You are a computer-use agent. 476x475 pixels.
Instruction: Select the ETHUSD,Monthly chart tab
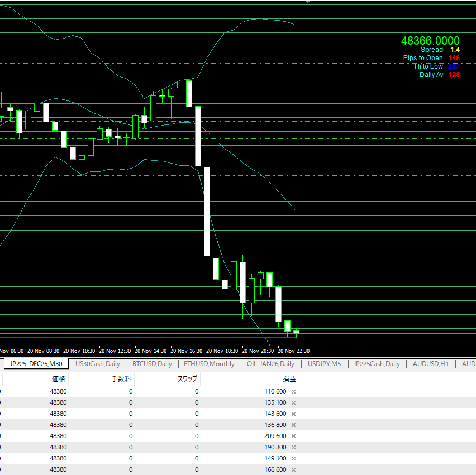pos(209,364)
